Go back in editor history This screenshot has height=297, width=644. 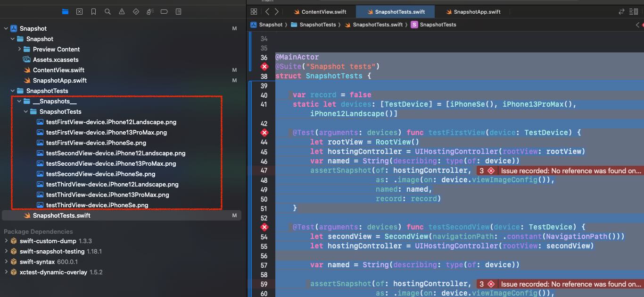tap(267, 12)
